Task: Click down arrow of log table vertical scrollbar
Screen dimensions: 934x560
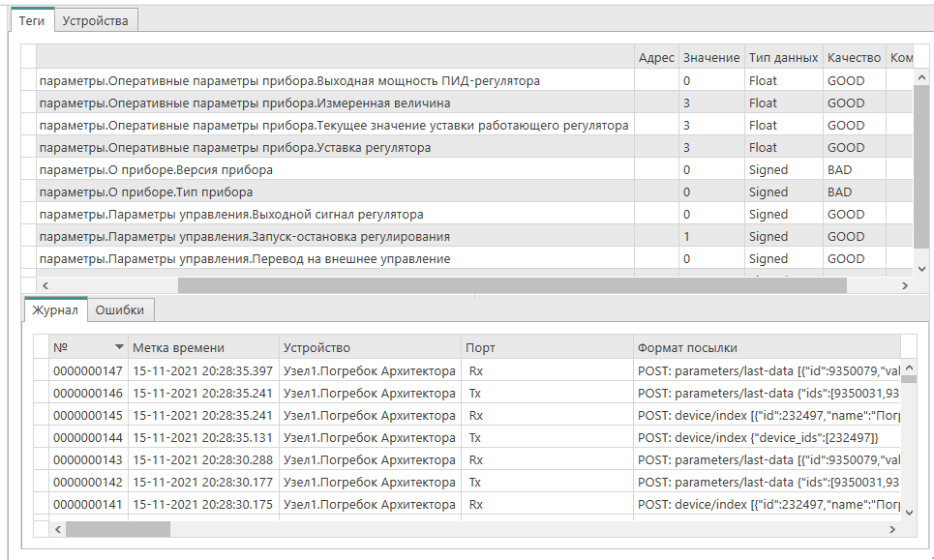Action: click(x=910, y=512)
